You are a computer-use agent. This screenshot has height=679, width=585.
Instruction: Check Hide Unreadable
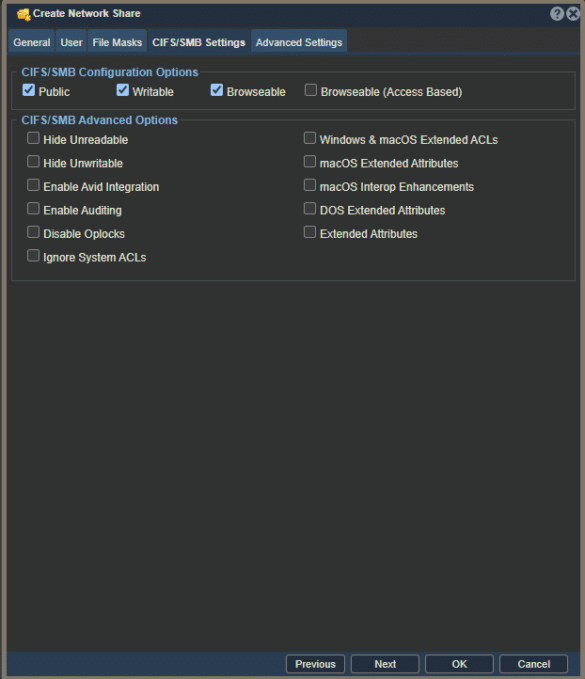[33, 138]
